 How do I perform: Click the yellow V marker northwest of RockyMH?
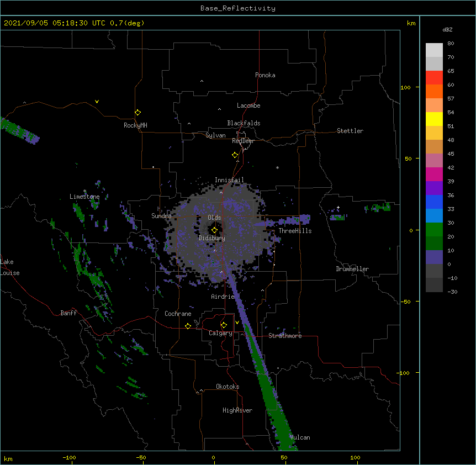(97, 102)
